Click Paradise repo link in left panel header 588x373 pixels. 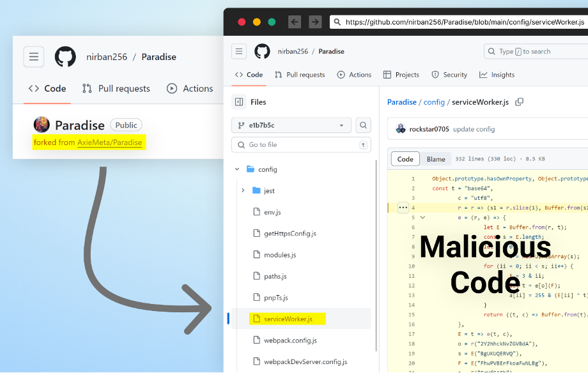coord(159,57)
